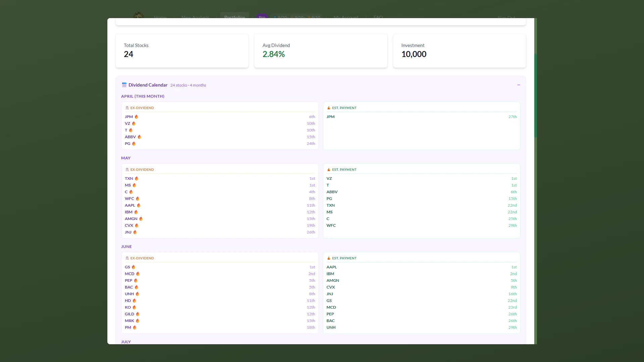
Task: Click the Pro badge in header
Action: pyautogui.click(x=262, y=16)
